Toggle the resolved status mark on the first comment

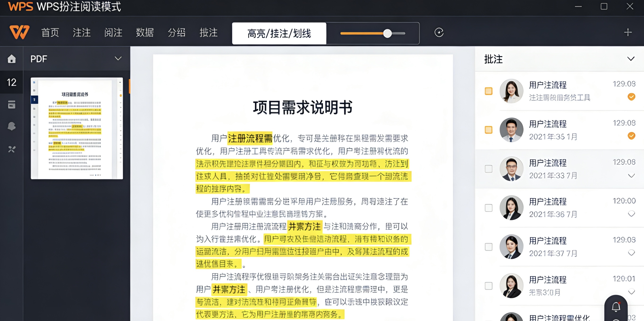[x=632, y=97]
